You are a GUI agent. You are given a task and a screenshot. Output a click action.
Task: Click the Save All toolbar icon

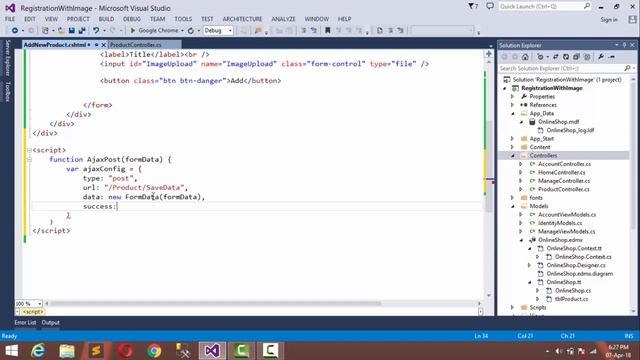(82, 31)
